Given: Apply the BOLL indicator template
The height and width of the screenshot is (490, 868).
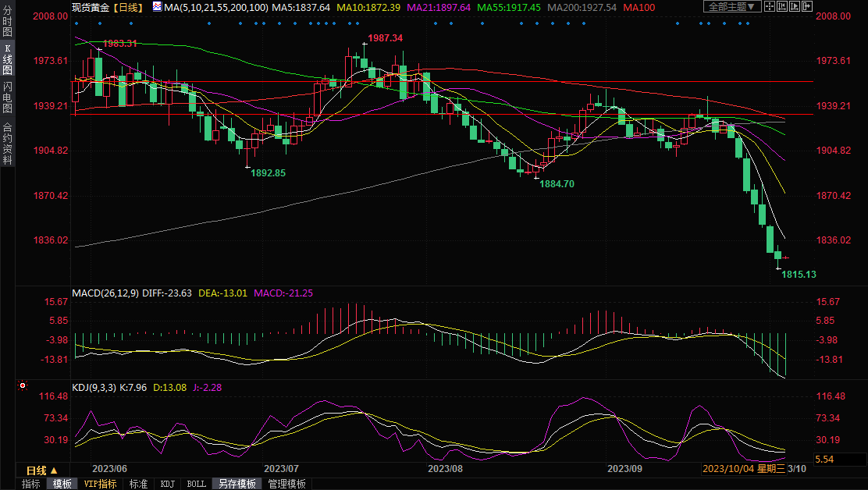Looking at the screenshot, I should pyautogui.click(x=196, y=484).
